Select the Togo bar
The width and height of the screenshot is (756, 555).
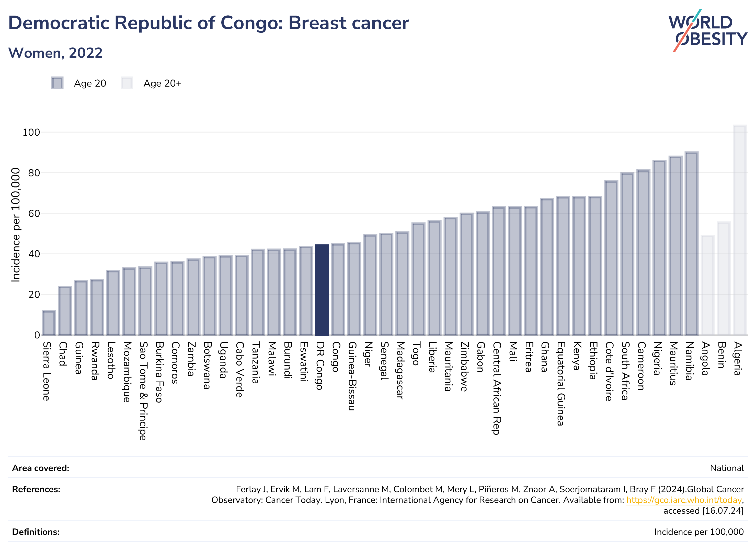point(418,279)
